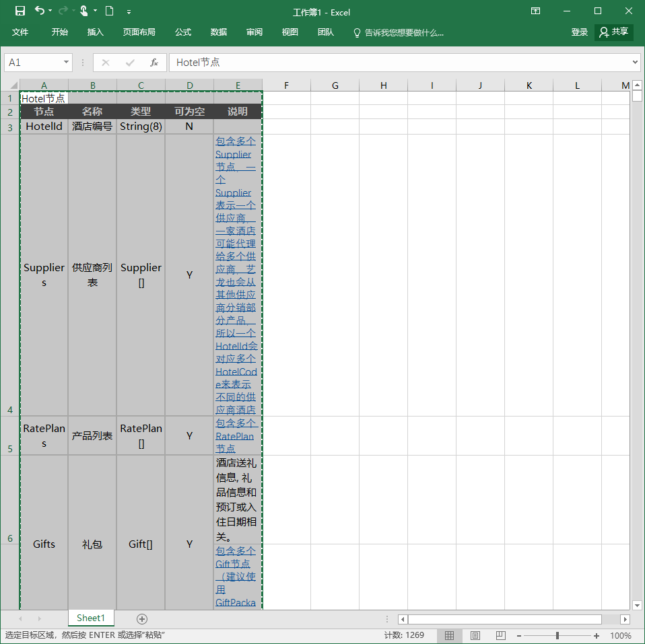Screen dimensions: 645x644
Task: Cancel formula entry with X icon
Action: (x=106, y=63)
